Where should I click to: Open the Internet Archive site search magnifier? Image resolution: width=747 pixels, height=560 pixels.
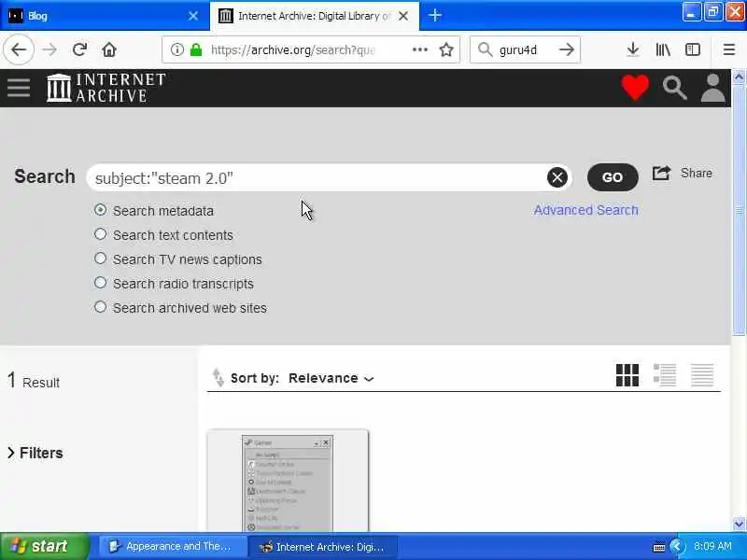tap(674, 88)
